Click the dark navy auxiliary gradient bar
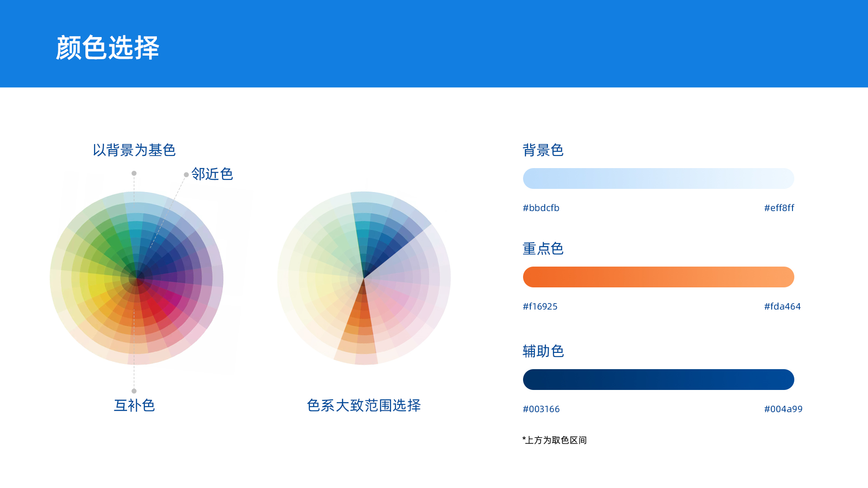This screenshot has height=488, width=868. click(x=658, y=380)
